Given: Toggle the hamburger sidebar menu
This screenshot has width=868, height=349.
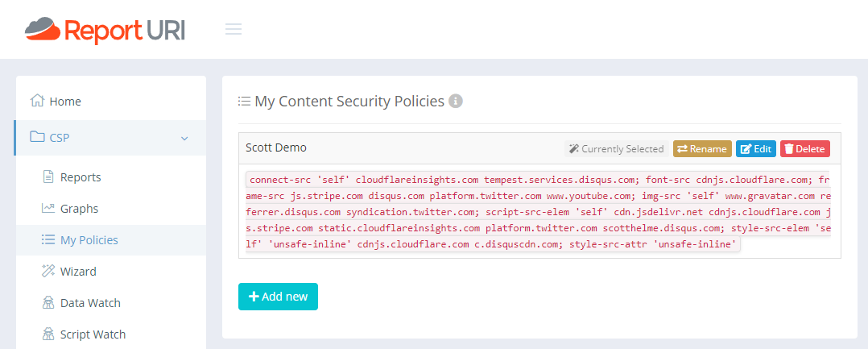Looking at the screenshot, I should pos(234,30).
